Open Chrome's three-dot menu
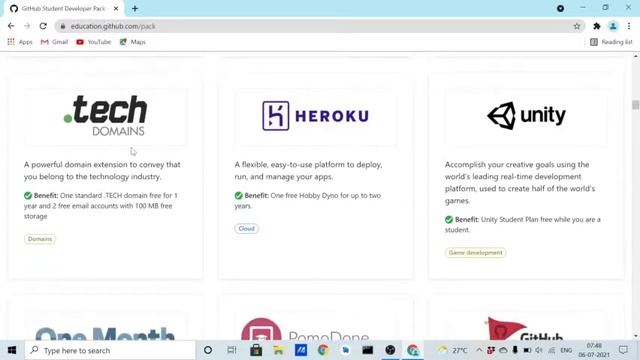 [629, 26]
